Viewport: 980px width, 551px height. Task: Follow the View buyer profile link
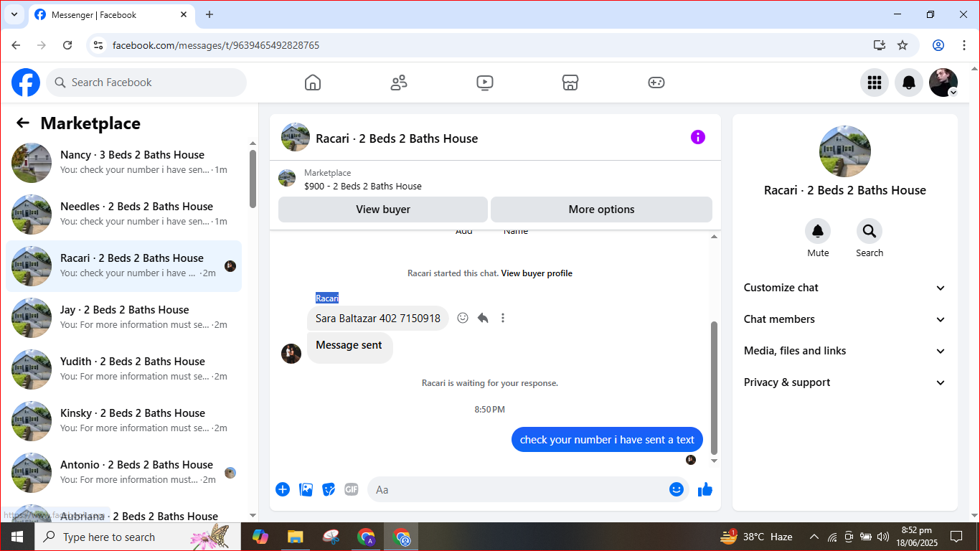[x=537, y=273]
